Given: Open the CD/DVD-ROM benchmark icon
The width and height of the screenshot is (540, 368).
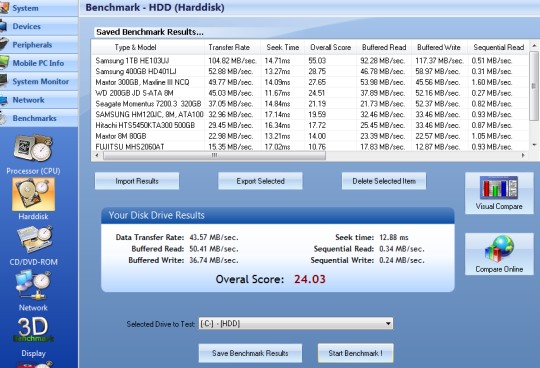Looking at the screenshot, I should point(34,240).
